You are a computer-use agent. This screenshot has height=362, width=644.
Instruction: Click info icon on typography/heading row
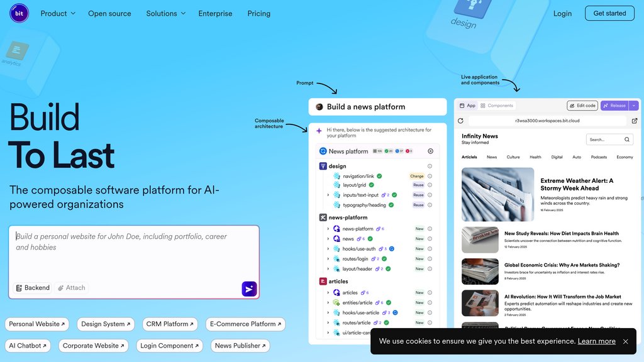pyautogui.click(x=430, y=205)
